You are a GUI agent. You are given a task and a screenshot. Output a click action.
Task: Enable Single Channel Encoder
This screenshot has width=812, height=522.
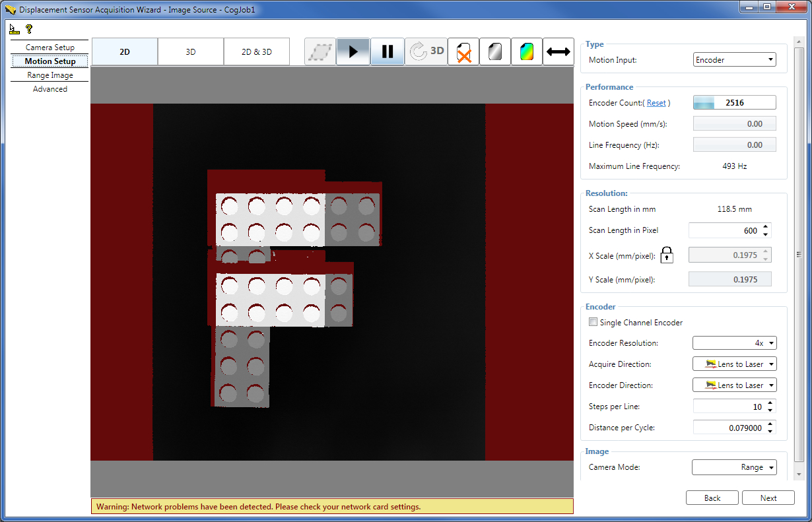tap(593, 322)
